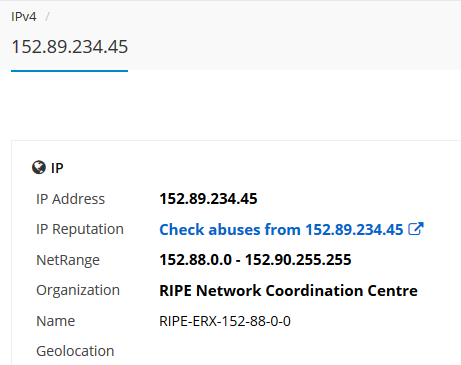
Task: Click the globe icon beside IP heading
Action: (39, 167)
